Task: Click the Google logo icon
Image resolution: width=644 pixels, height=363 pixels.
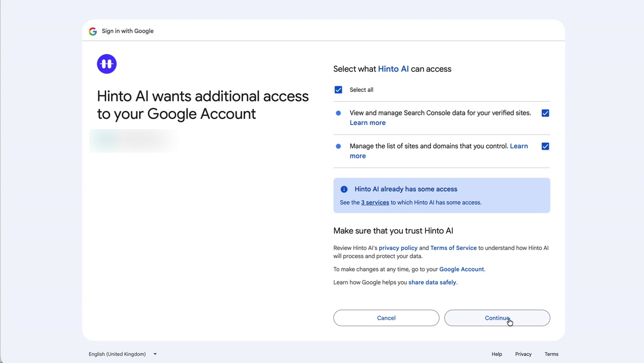Action: (x=93, y=31)
